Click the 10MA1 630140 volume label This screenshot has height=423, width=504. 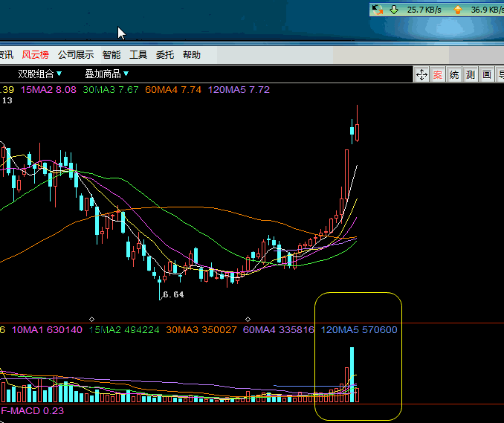pos(47,330)
